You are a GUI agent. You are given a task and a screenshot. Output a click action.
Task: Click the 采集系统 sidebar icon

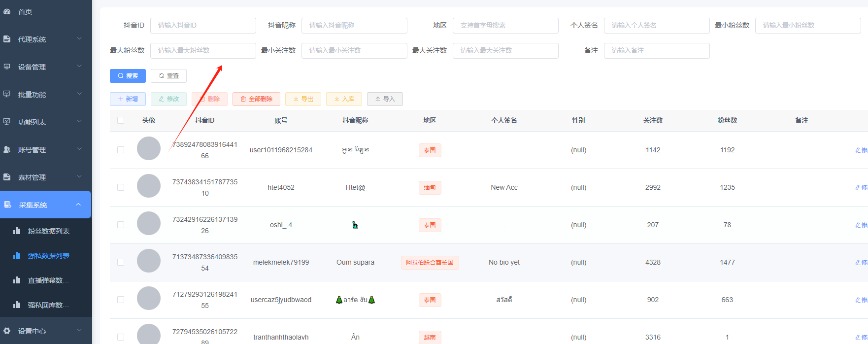[8, 205]
